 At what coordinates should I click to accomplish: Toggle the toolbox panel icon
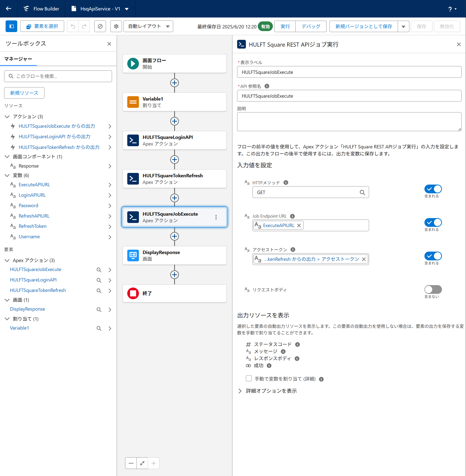click(x=11, y=26)
